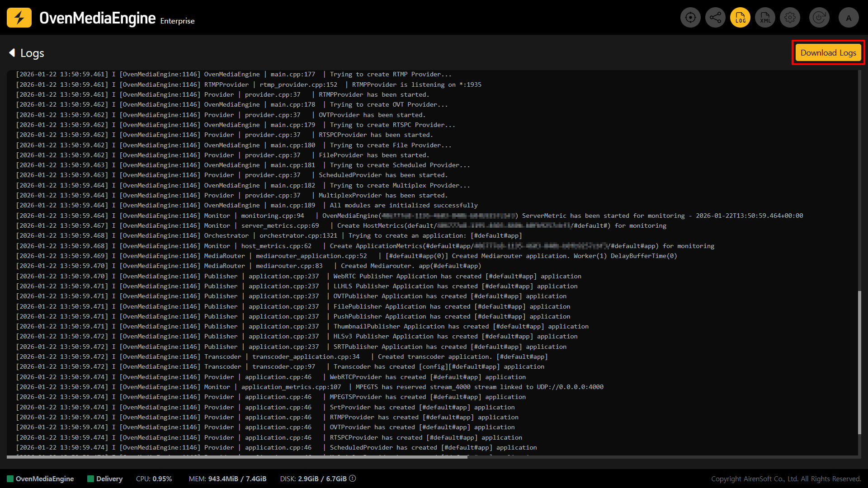Click the vertical log scrollbar thumb
This screenshot has height=488, width=868.
click(x=859, y=361)
